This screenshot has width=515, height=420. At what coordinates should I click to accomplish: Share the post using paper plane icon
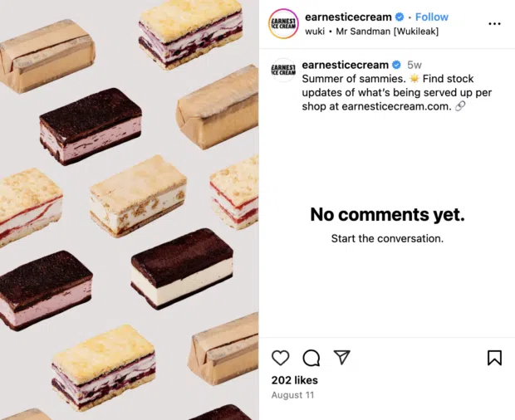pos(341,357)
